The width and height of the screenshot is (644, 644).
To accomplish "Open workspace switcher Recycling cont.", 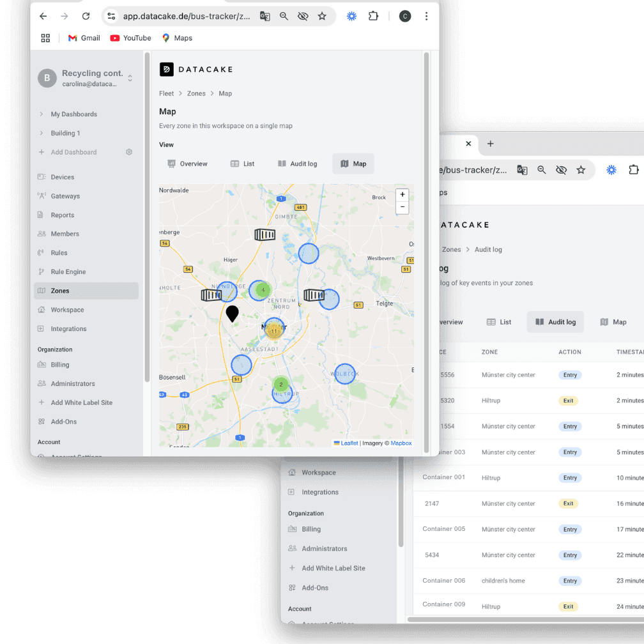I will [x=86, y=78].
